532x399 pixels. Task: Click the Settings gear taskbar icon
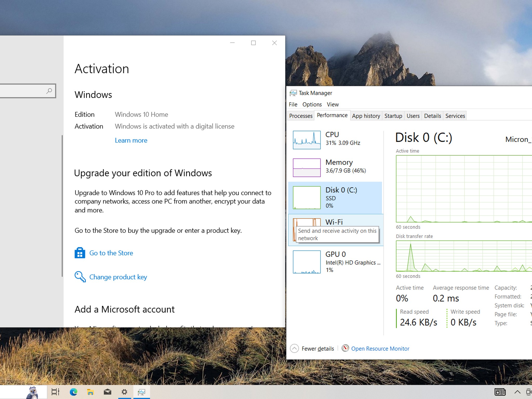124,392
